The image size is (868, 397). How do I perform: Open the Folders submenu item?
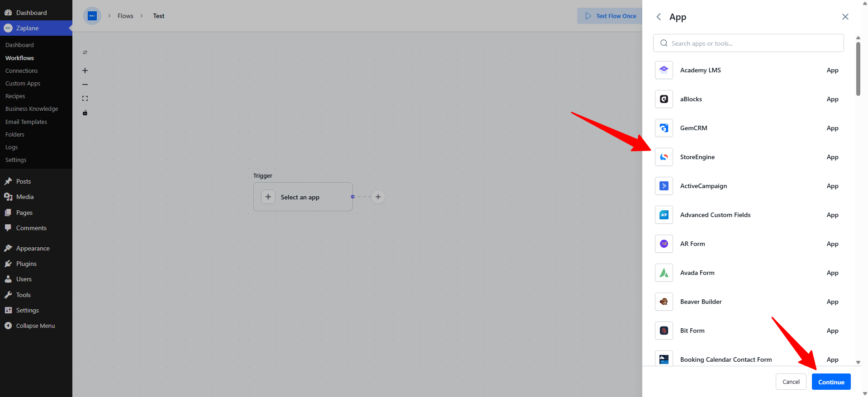[x=14, y=134]
